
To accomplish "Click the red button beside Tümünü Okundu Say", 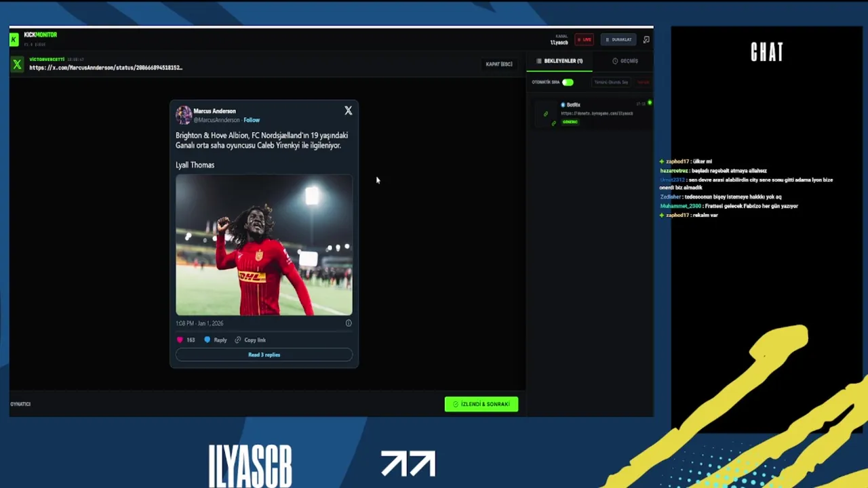I will point(643,82).
